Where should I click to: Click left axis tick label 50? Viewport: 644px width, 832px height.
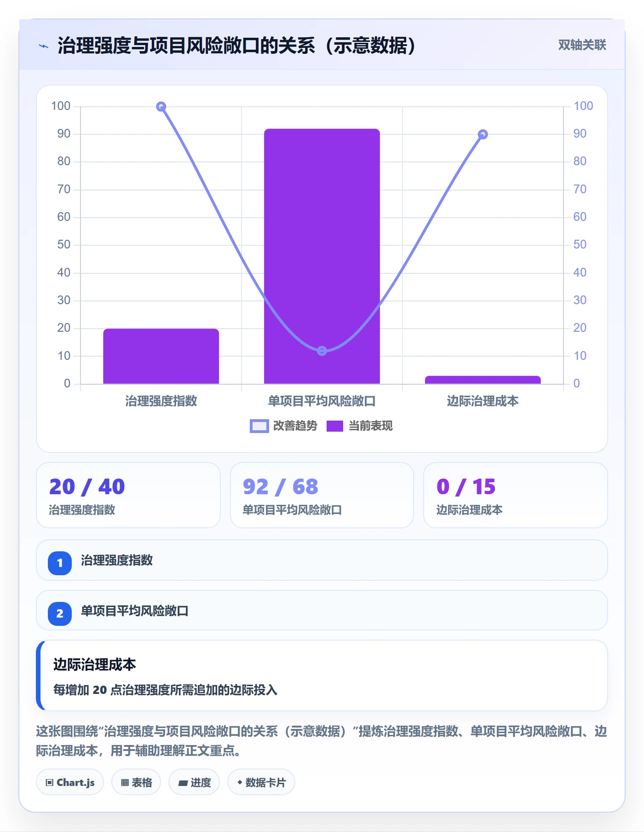(x=64, y=245)
